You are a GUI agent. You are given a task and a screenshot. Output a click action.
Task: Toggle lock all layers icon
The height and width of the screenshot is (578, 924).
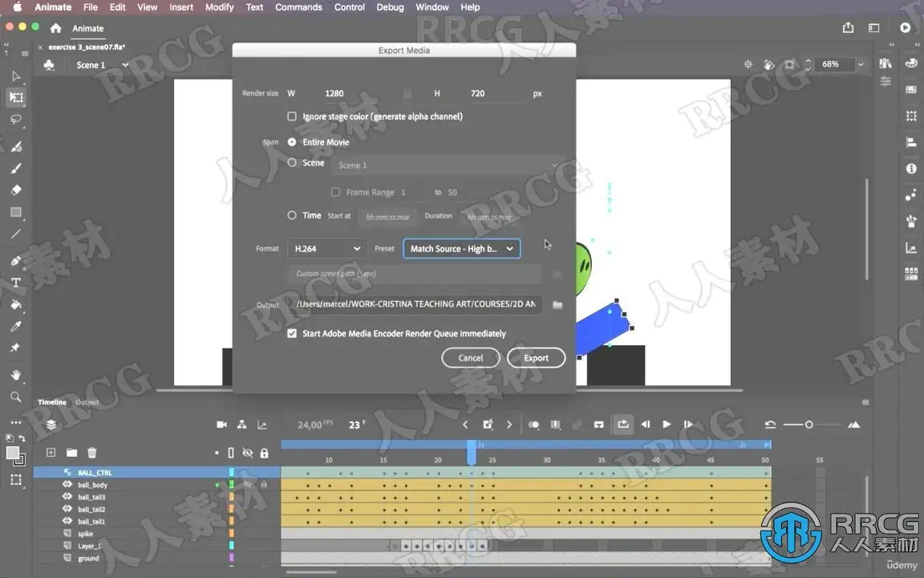[265, 453]
